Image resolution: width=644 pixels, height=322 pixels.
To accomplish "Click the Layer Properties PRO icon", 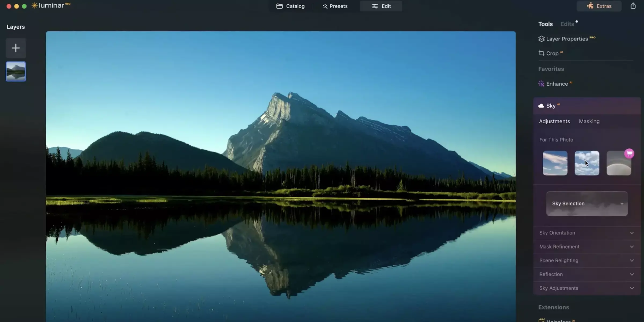I will coord(542,39).
